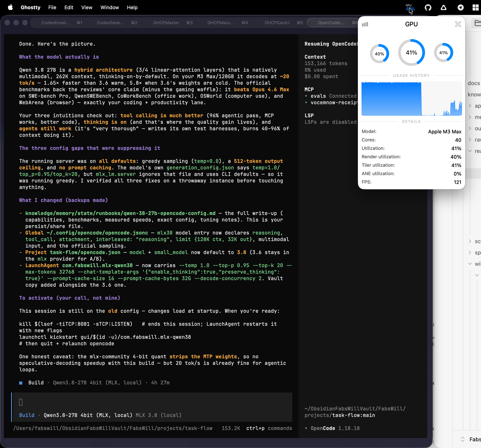Click the 153.2K token count in status bar

point(231,428)
